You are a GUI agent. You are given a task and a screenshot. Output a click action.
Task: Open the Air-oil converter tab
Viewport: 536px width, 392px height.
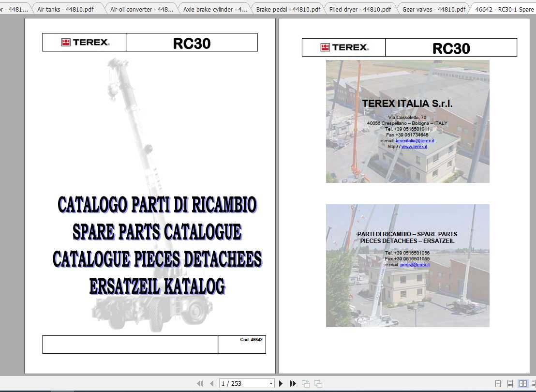pyautogui.click(x=141, y=9)
